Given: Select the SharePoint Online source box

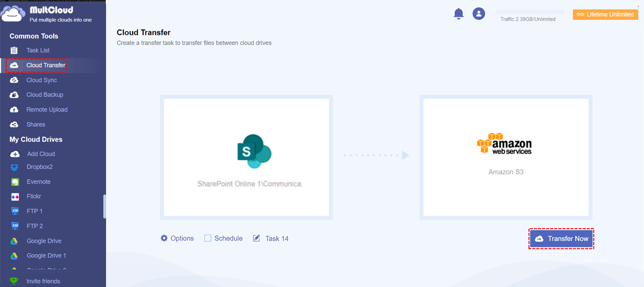Looking at the screenshot, I should click(246, 157).
